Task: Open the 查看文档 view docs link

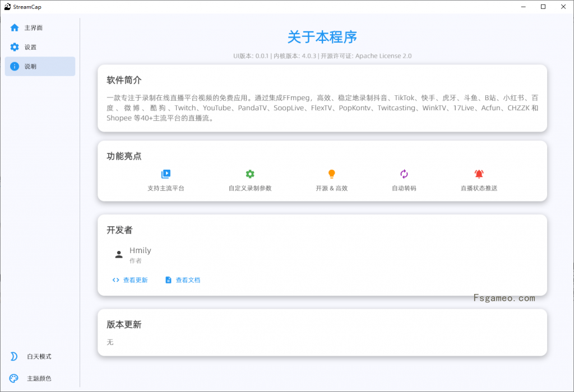Action: click(183, 280)
